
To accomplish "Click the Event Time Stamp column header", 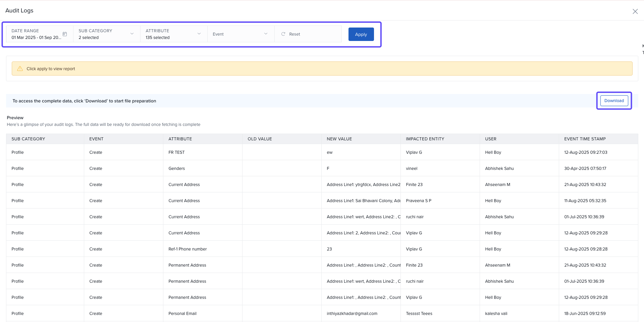I will [585, 139].
